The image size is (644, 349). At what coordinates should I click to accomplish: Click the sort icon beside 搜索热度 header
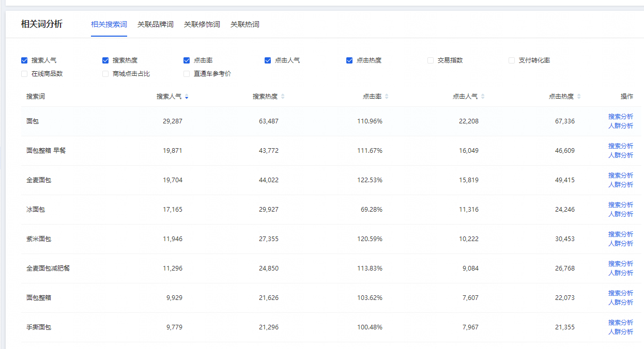click(x=283, y=97)
